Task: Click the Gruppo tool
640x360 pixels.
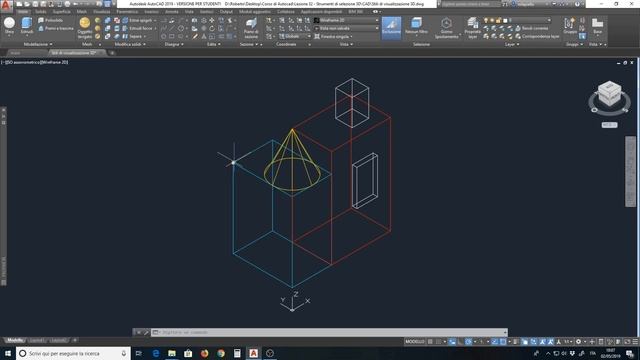Action: 569,25
